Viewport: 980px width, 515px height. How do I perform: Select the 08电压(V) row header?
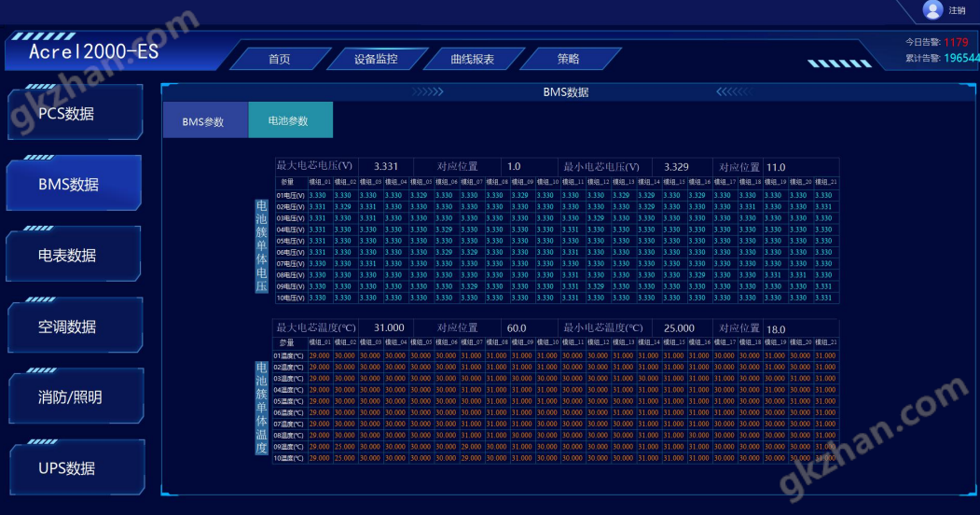(290, 275)
